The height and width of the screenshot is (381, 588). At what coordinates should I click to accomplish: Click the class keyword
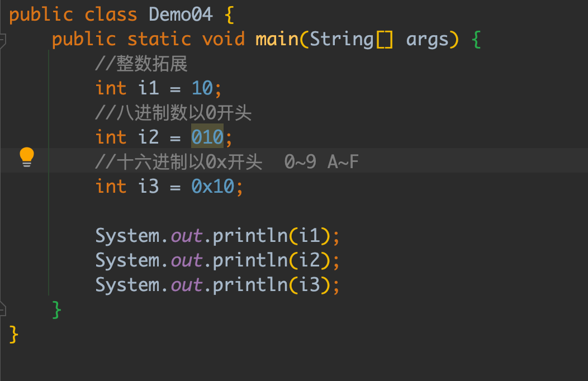tap(111, 15)
